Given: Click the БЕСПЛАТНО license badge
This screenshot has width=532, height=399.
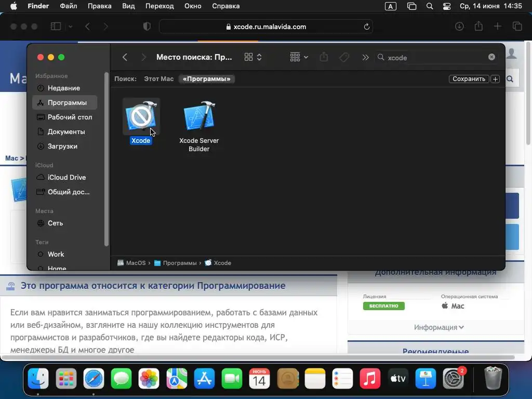Looking at the screenshot, I should pyautogui.click(x=384, y=306).
